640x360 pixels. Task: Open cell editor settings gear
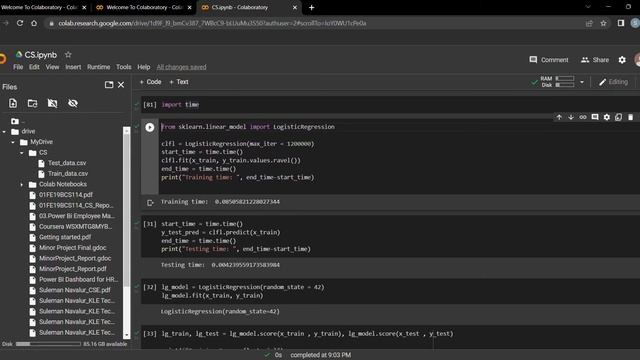[x=607, y=117]
